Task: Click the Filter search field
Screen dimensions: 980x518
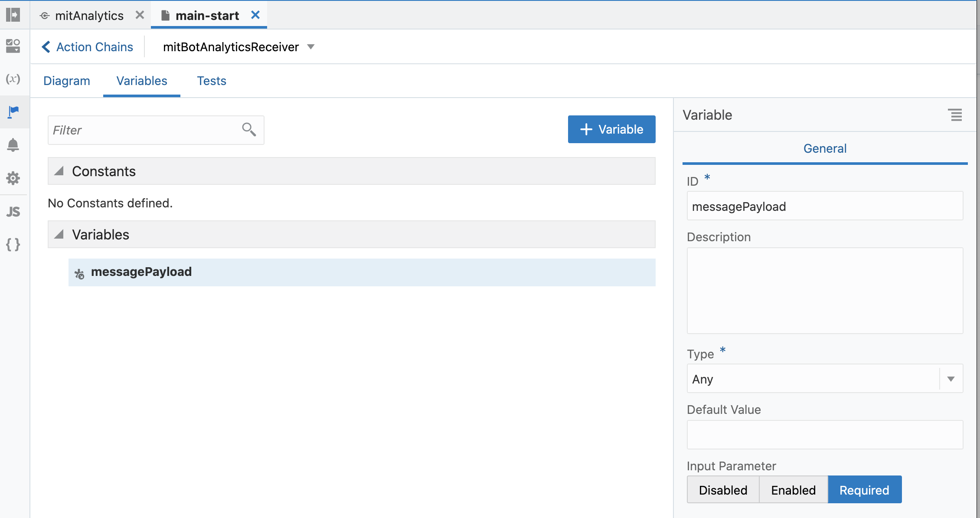Action: [x=145, y=130]
